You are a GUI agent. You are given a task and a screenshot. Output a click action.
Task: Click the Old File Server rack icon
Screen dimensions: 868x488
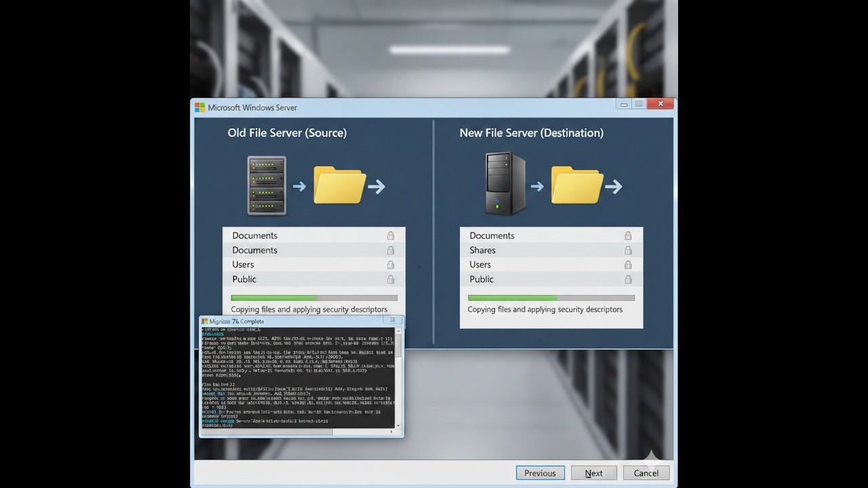click(267, 186)
